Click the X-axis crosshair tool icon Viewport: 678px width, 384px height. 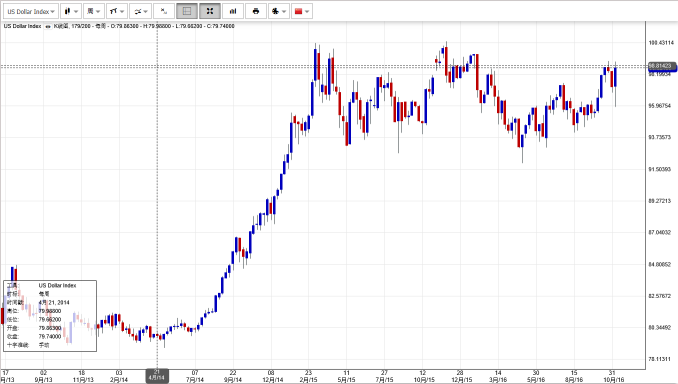pyautogui.click(x=164, y=11)
